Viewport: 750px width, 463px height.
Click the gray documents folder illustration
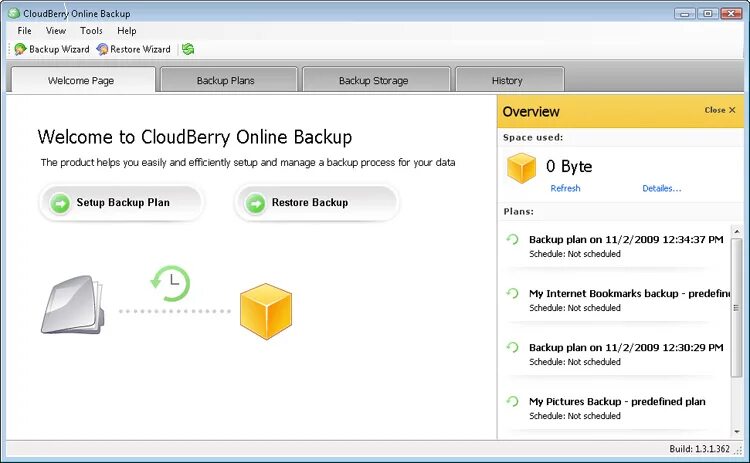pyautogui.click(x=72, y=304)
